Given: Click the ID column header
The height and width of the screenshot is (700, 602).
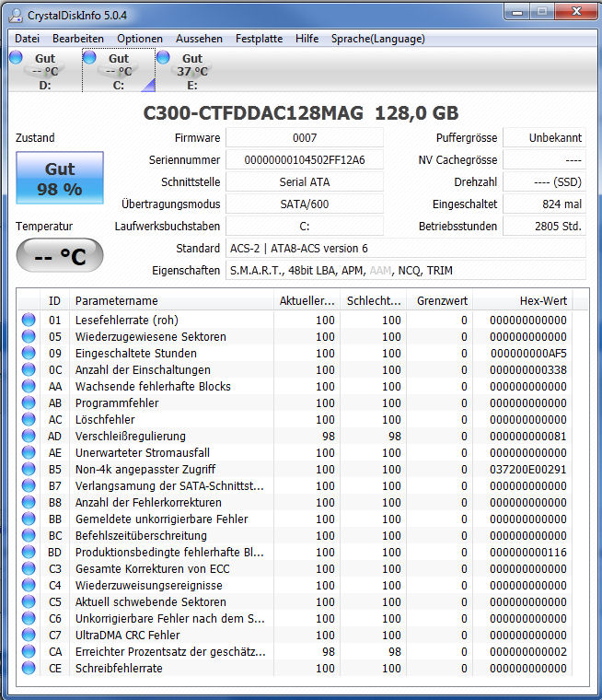Looking at the screenshot, I should tap(54, 301).
